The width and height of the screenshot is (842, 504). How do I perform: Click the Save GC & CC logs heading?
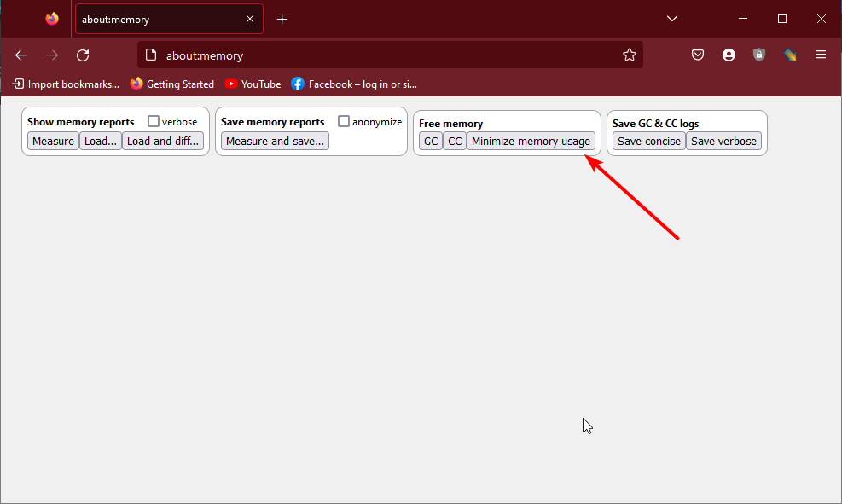coord(656,124)
